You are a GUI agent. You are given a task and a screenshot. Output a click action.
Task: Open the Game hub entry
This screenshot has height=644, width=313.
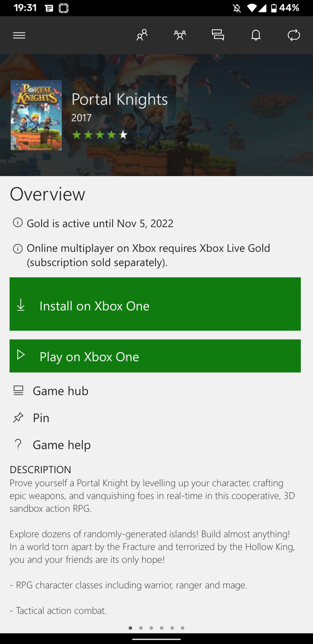61,391
